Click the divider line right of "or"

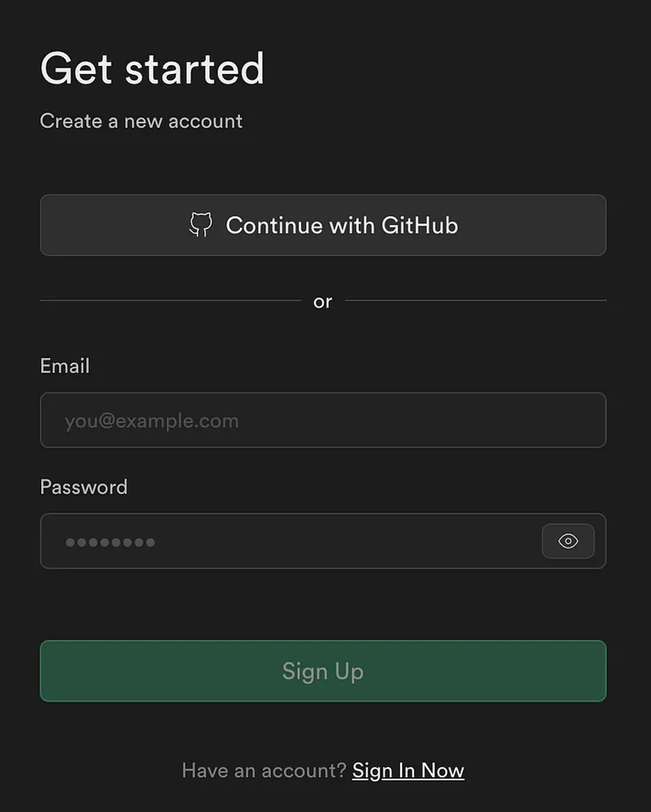click(475, 301)
